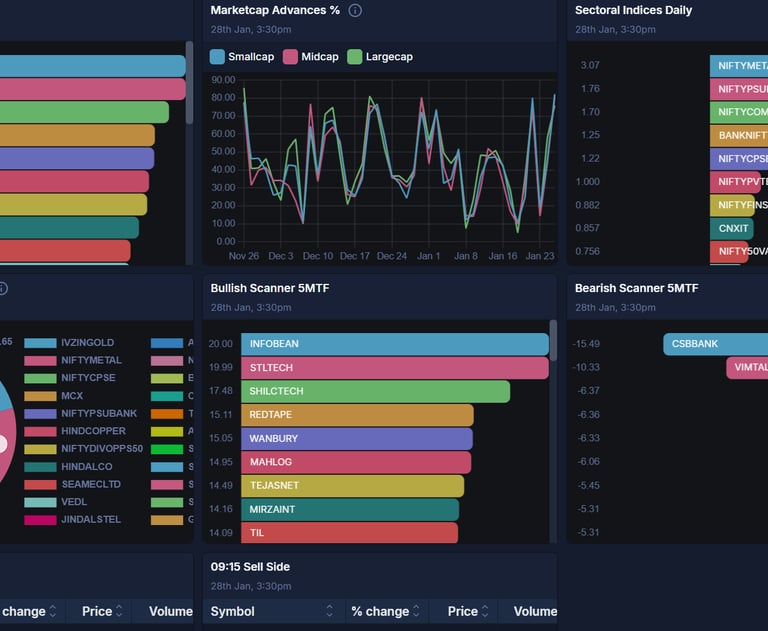Select the CSBBANK bearish bar
The image size is (768, 631).
click(x=716, y=344)
